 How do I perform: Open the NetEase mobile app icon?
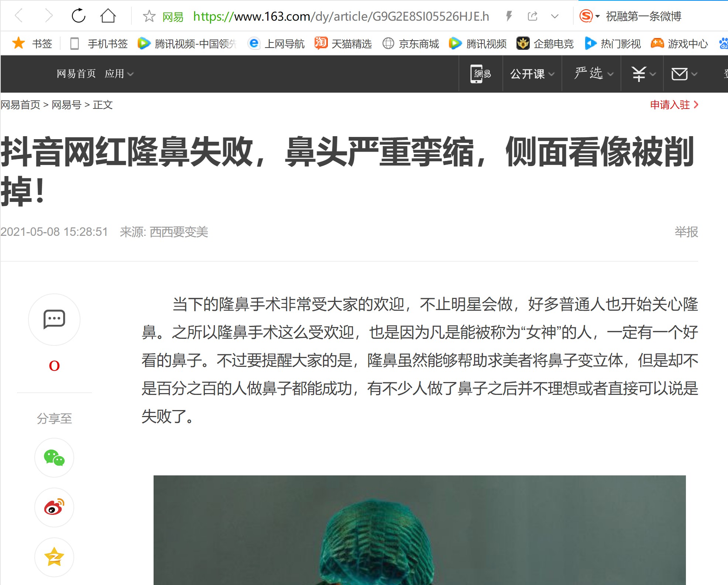[x=480, y=74]
